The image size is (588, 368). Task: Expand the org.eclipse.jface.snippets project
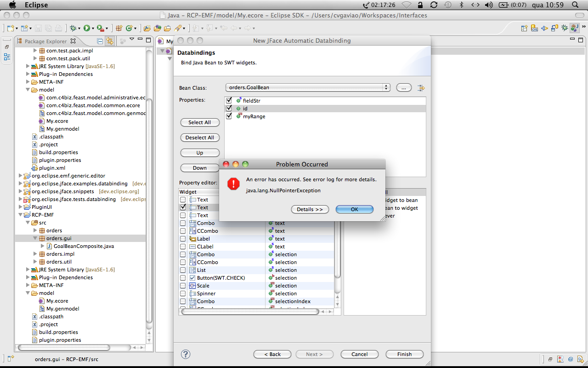(20, 191)
